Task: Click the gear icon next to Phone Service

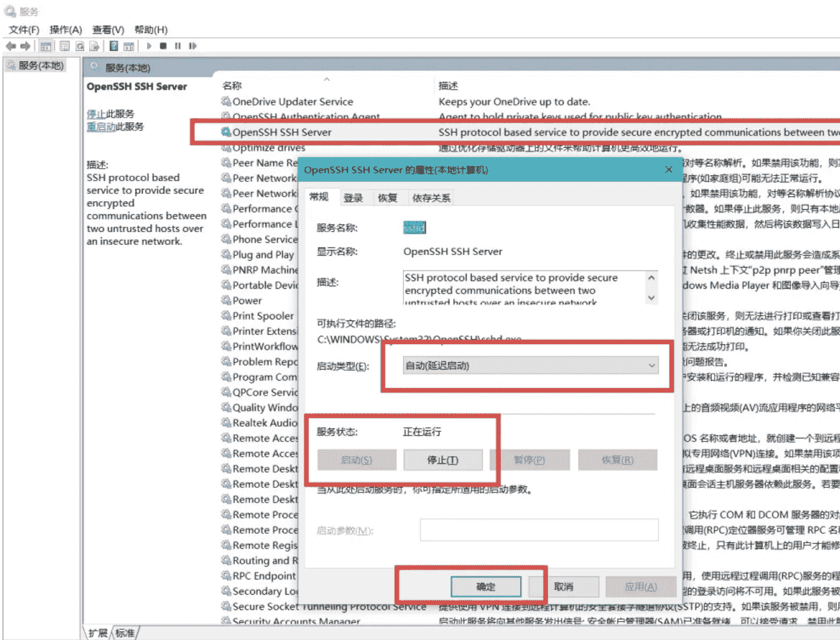Action: (226, 239)
